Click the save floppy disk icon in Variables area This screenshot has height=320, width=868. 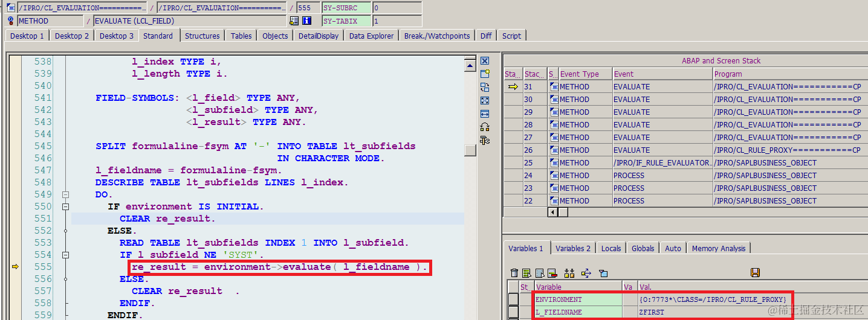pyautogui.click(x=755, y=273)
